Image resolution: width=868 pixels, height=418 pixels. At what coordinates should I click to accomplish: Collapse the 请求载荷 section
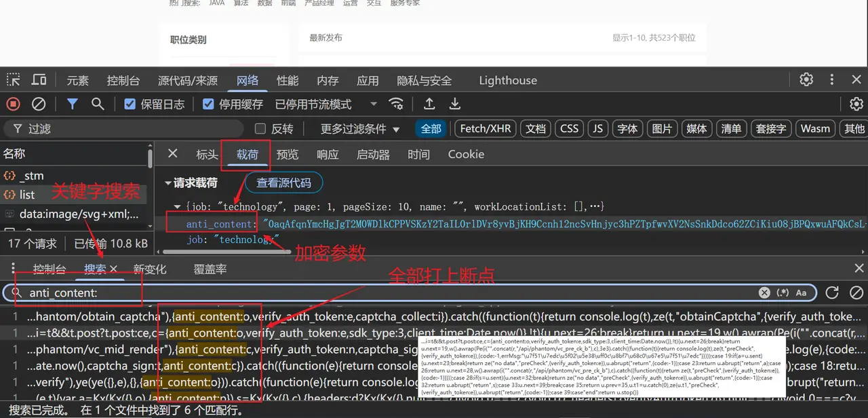click(168, 183)
